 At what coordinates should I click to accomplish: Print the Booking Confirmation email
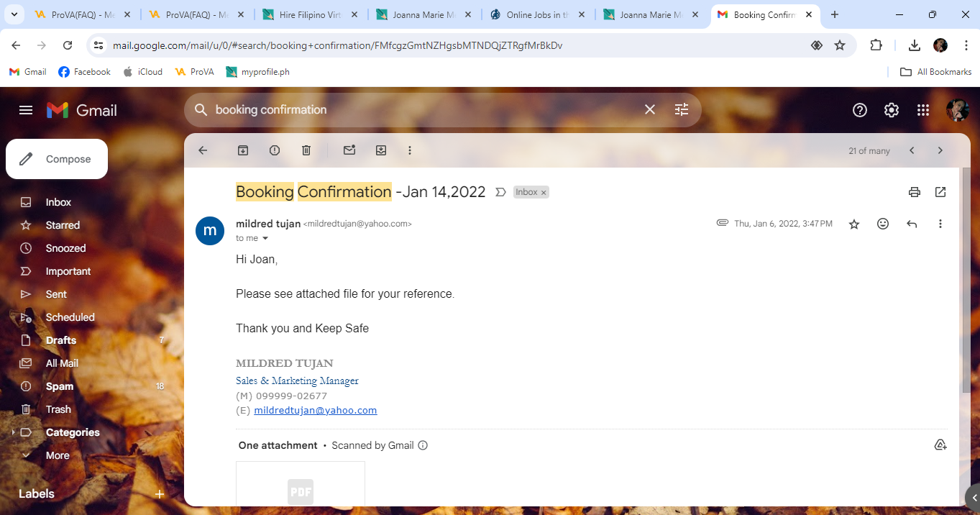(x=915, y=192)
